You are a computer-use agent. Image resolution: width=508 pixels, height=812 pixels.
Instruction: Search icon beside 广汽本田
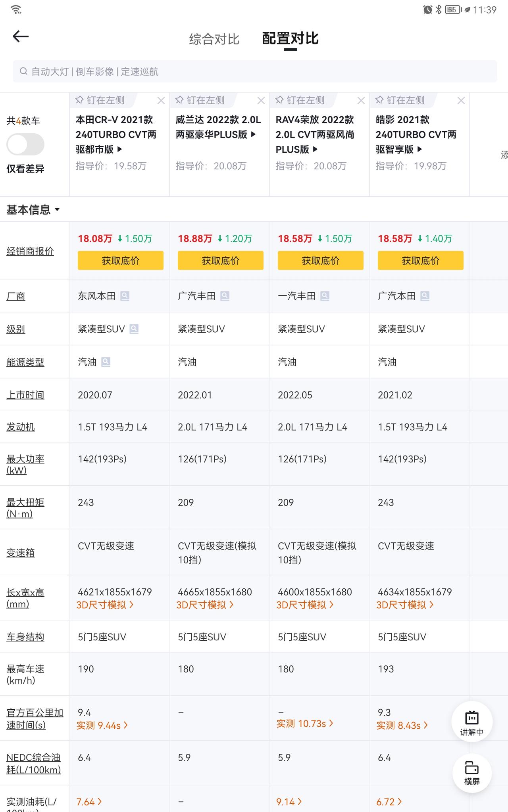click(x=425, y=296)
